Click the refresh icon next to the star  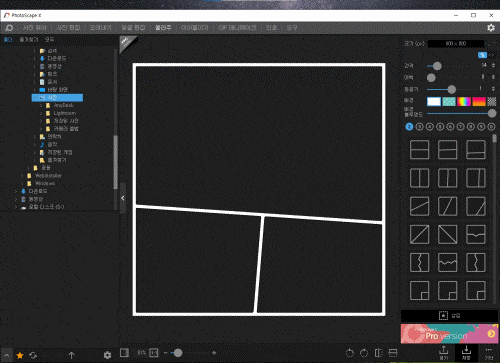(x=33, y=355)
